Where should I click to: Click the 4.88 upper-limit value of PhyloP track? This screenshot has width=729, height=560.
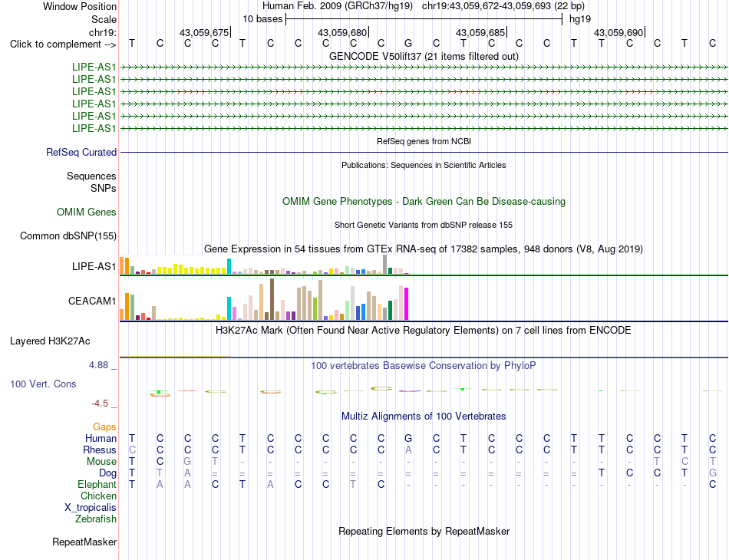pyautogui.click(x=98, y=365)
